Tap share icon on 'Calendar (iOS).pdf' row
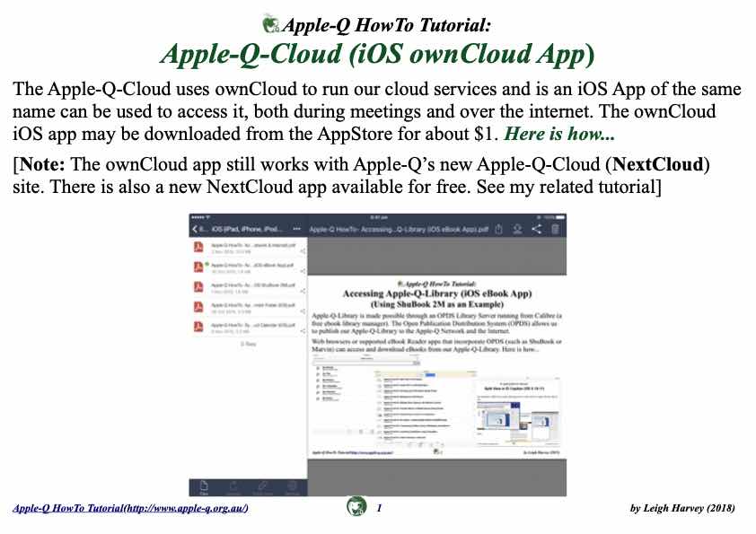The width and height of the screenshot is (756, 534). [x=303, y=330]
